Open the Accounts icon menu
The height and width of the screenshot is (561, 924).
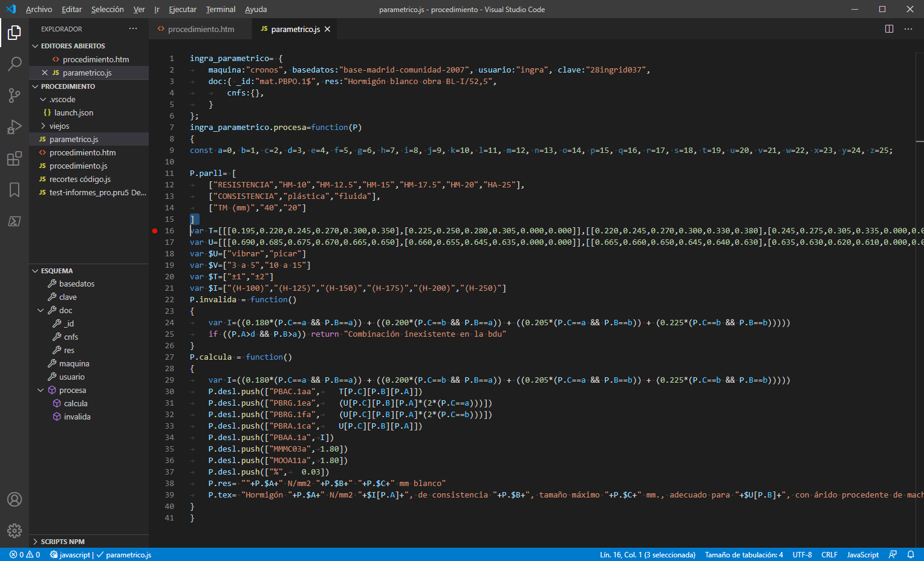coord(15,499)
